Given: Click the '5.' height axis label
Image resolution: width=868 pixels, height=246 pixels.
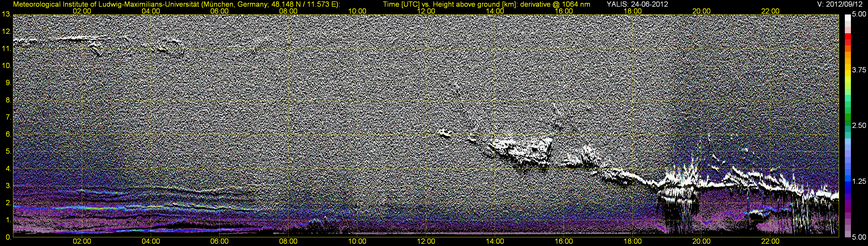Looking at the screenshot, I should [8, 152].
